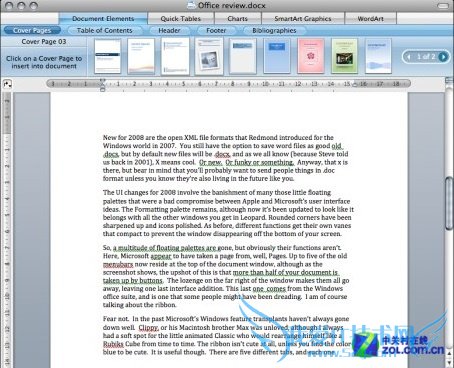The height and width of the screenshot is (368, 454).
Task: Click the underlined word "Rubiks"
Action: pos(113,344)
